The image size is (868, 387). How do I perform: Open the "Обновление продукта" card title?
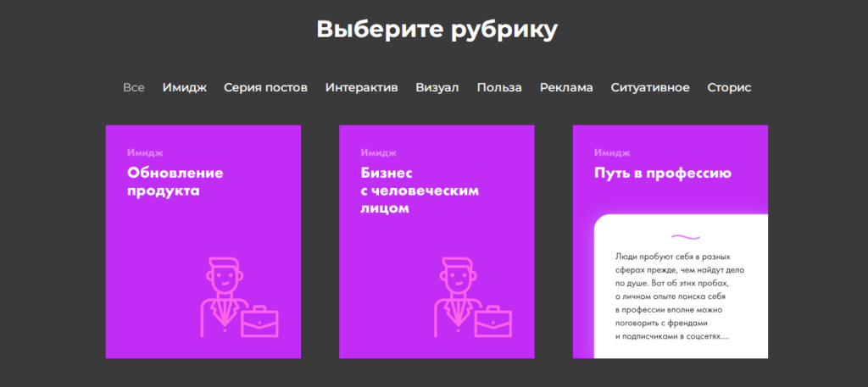[175, 182]
